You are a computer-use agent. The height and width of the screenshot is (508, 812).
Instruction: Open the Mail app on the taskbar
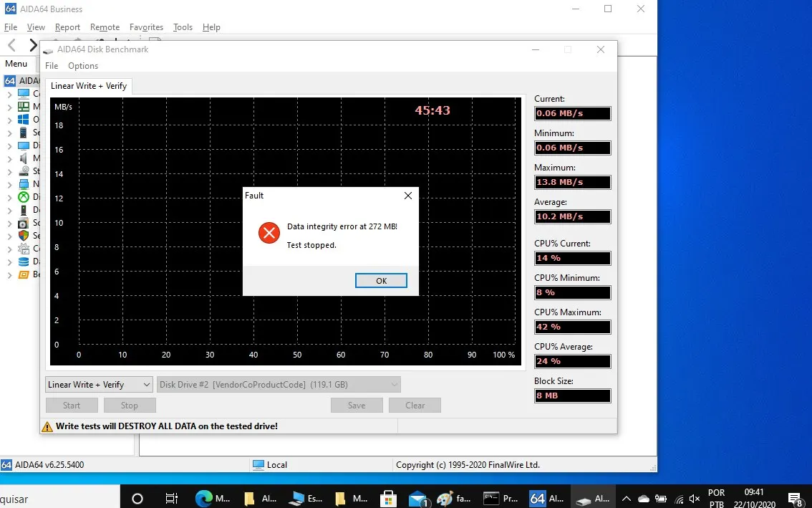[417, 499]
